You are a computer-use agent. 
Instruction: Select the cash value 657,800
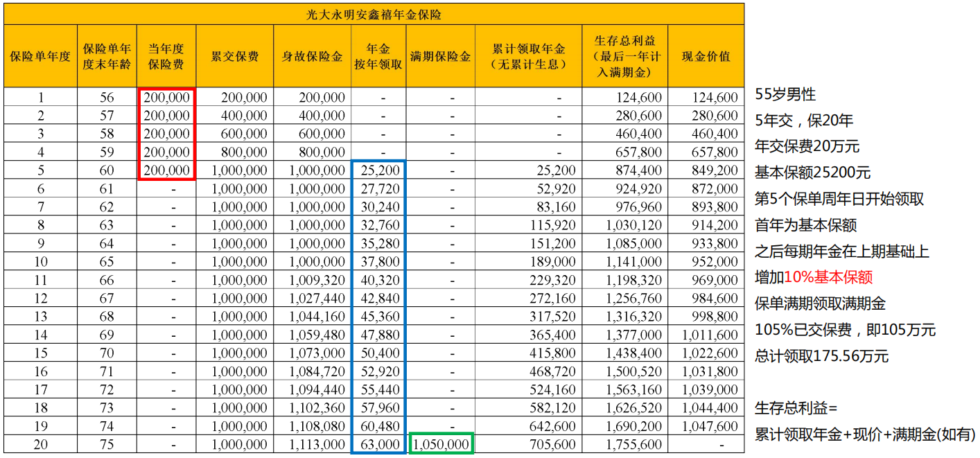click(x=715, y=152)
